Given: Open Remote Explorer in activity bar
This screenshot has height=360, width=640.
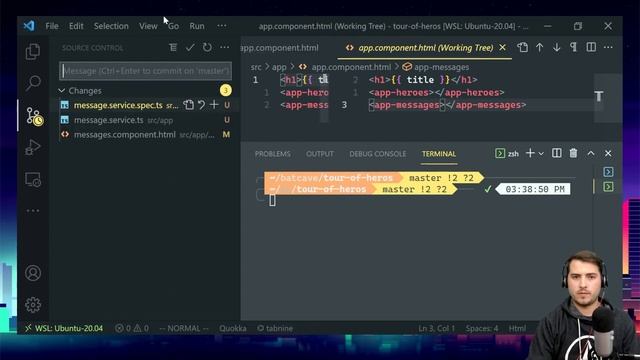Looking at the screenshot, I should [33, 179].
